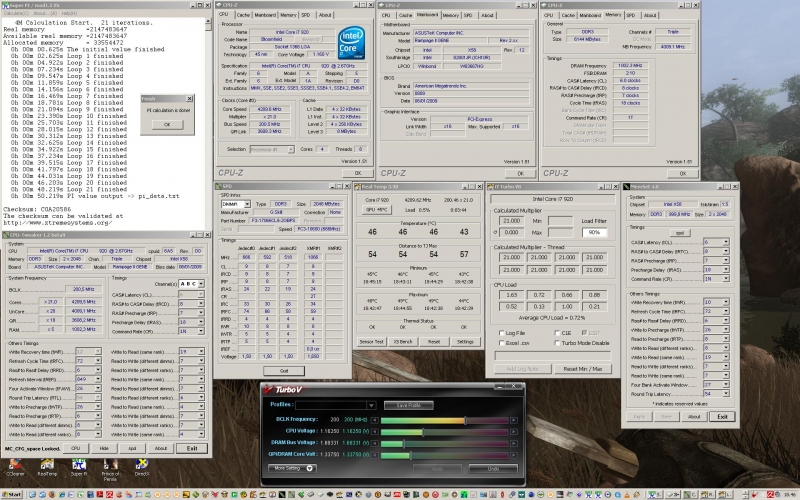Click OK in PI calculation done dialog
Image resolution: width=800 pixels, height=500 pixels.
point(166,124)
